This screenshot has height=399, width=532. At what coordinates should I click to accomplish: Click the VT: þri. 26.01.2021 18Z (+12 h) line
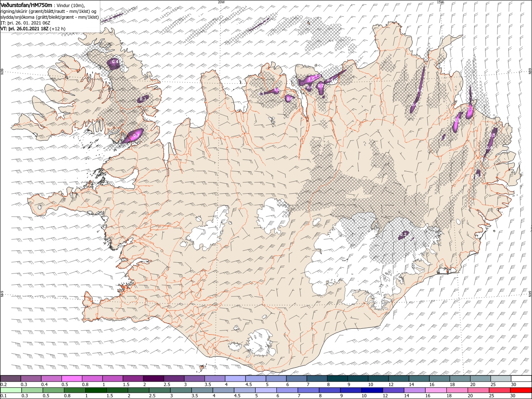click(x=33, y=29)
